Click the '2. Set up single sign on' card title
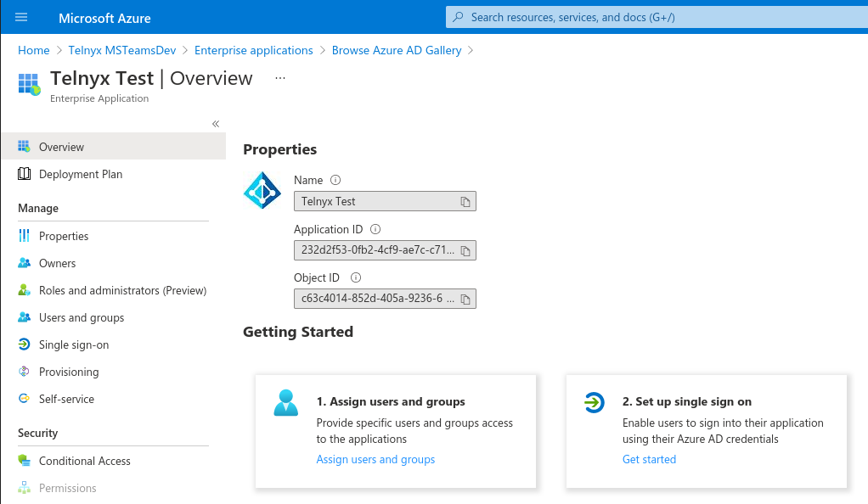The height and width of the screenshot is (504, 868). point(687,401)
